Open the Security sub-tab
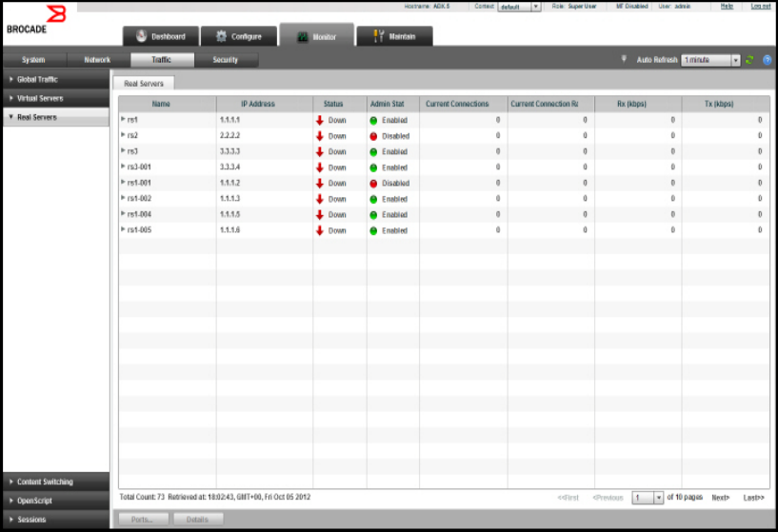778x532 pixels. [x=225, y=60]
